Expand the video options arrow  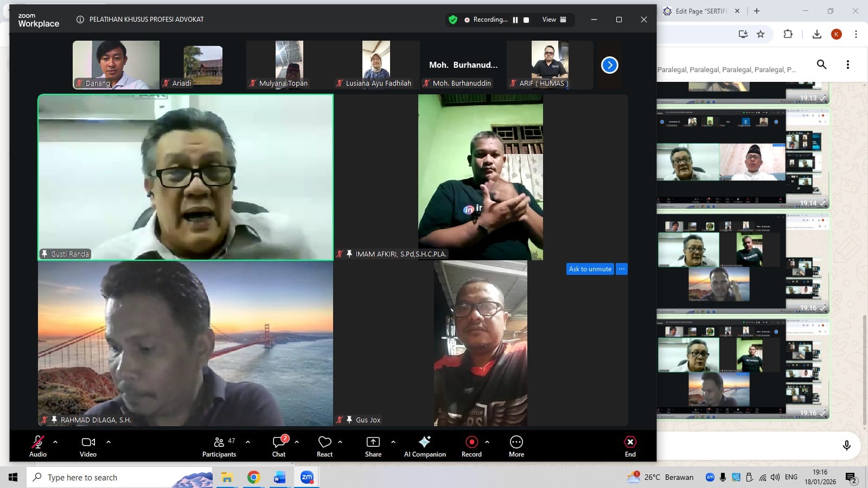tap(108, 442)
